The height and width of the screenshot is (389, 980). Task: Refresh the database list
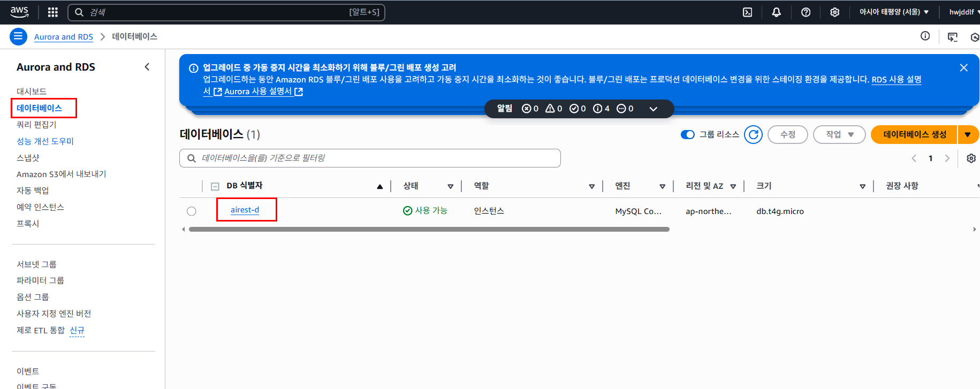pos(753,134)
